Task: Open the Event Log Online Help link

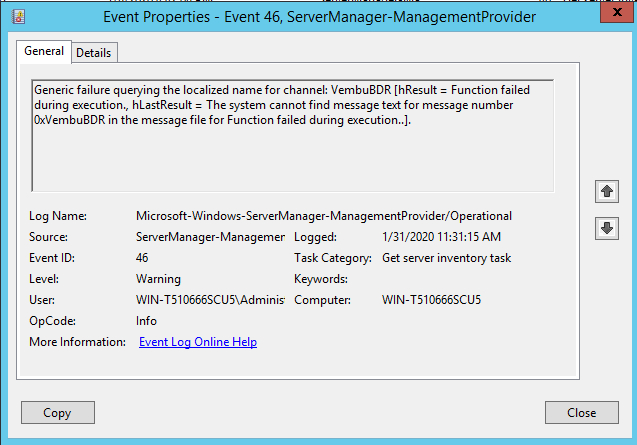Action: pyautogui.click(x=198, y=342)
